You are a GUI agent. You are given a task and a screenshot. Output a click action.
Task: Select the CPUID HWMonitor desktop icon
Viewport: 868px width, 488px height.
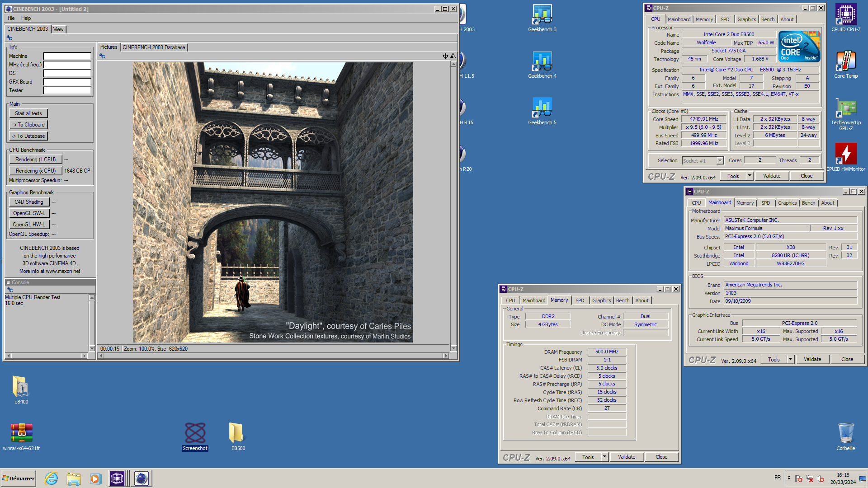(x=846, y=158)
